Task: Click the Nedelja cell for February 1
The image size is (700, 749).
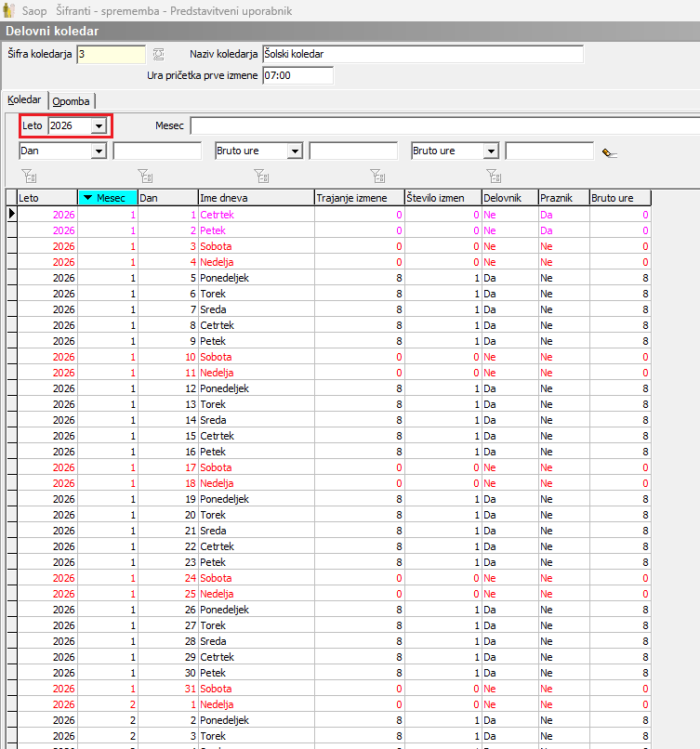Action: pyautogui.click(x=257, y=704)
